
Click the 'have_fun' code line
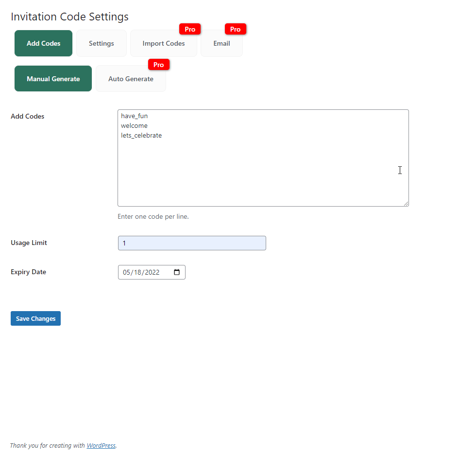point(134,116)
